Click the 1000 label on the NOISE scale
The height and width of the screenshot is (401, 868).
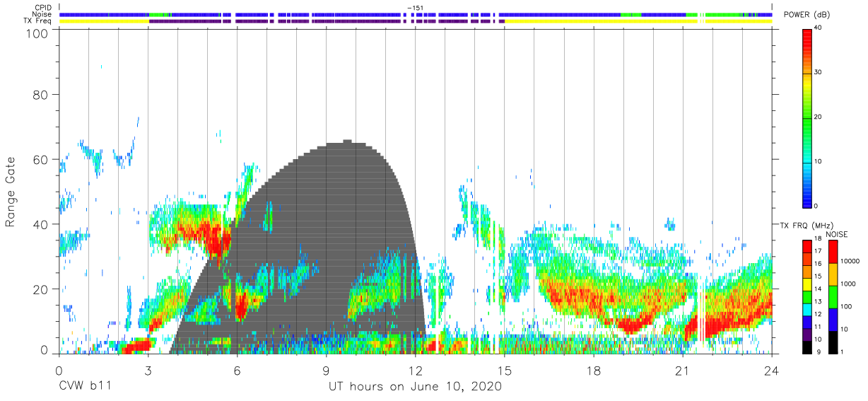pyautogui.click(x=848, y=284)
